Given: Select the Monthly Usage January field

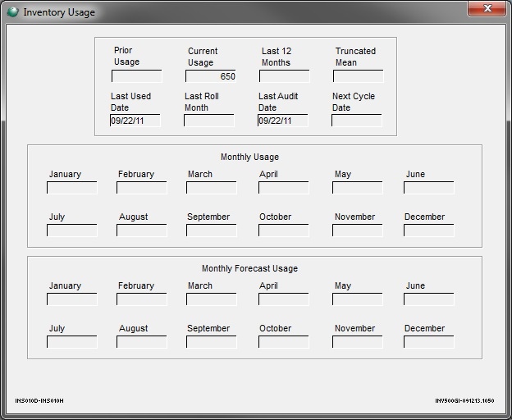Looking at the screenshot, I should click(x=72, y=188).
